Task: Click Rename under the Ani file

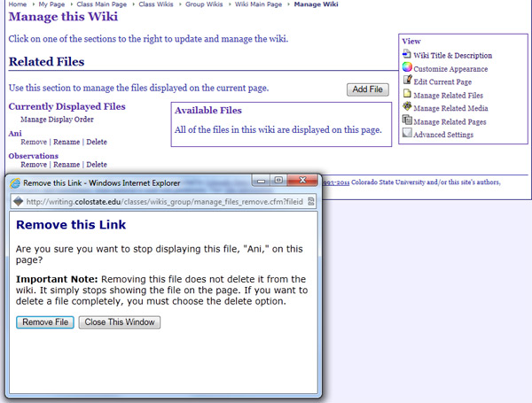Action: [66, 142]
